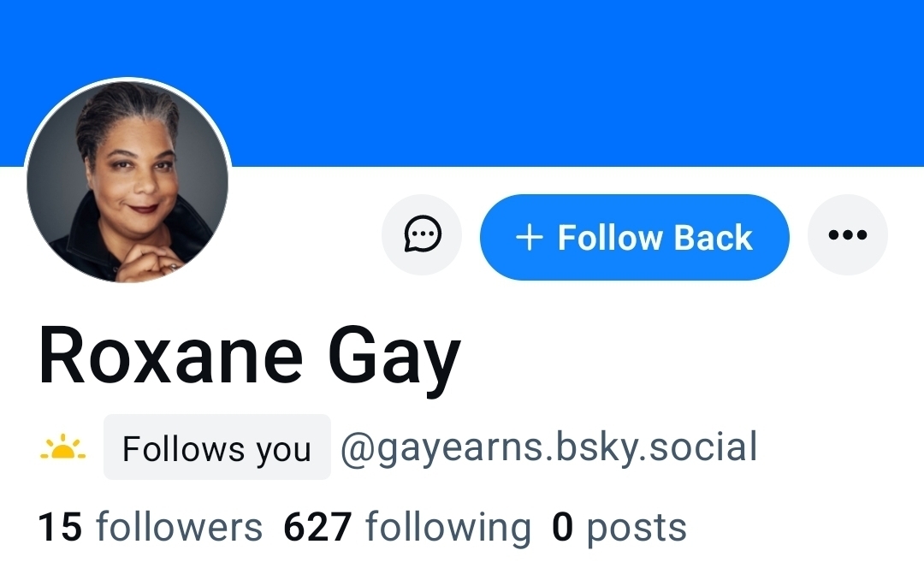
Task: Click the number 15 in the followers count
Action: [x=60, y=527]
